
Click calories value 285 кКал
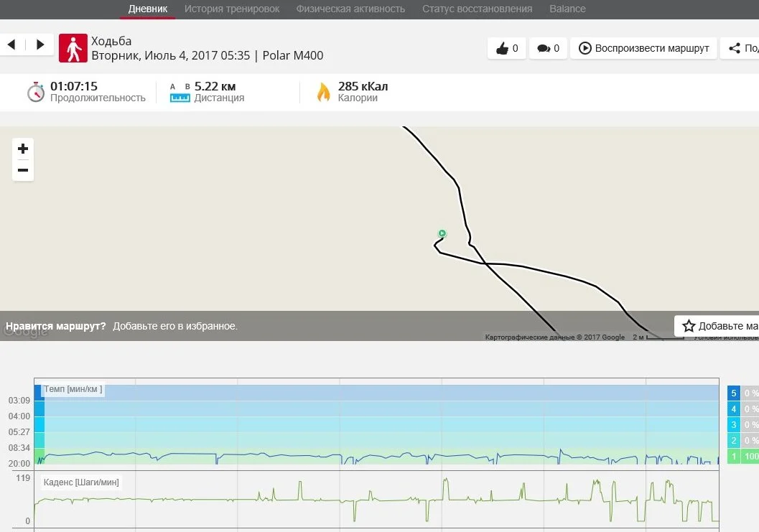[363, 86]
